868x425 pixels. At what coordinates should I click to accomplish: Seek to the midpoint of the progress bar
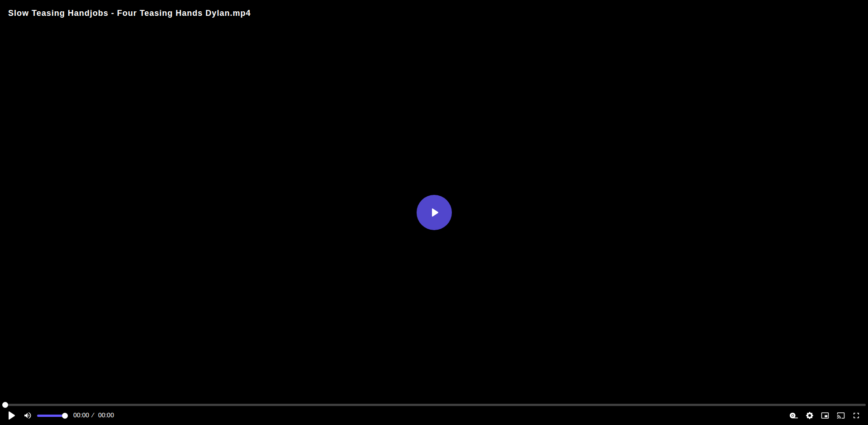[x=434, y=405]
